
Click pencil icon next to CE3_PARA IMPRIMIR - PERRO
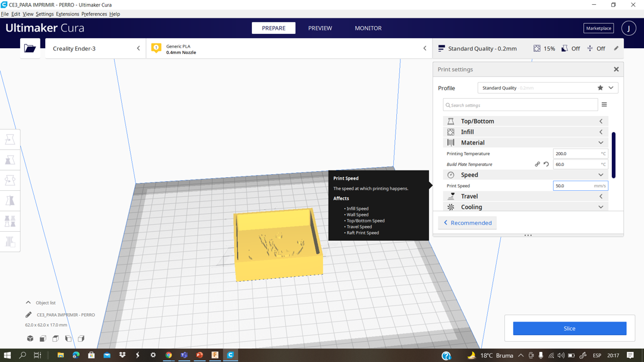tap(29, 315)
